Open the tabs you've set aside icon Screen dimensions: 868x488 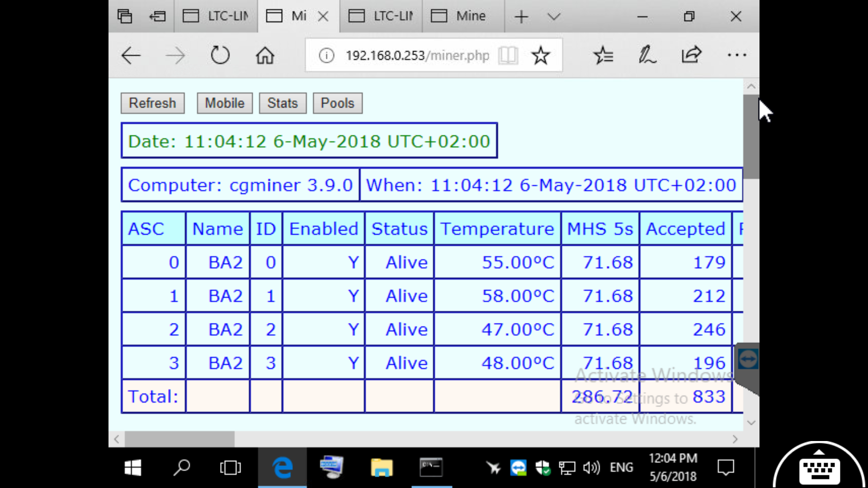pos(125,16)
